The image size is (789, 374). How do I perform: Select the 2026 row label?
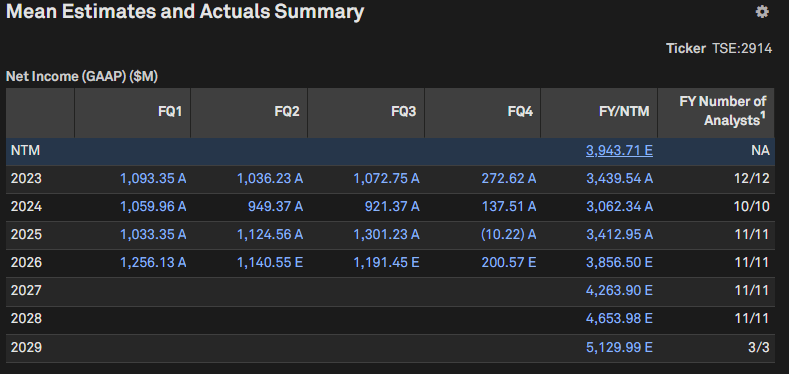[x=26, y=262]
